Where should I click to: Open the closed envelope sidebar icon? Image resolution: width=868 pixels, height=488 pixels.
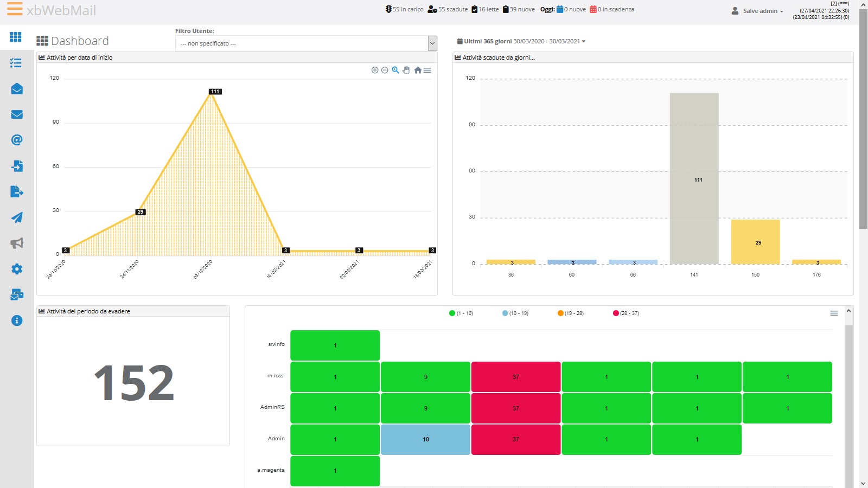click(x=17, y=114)
